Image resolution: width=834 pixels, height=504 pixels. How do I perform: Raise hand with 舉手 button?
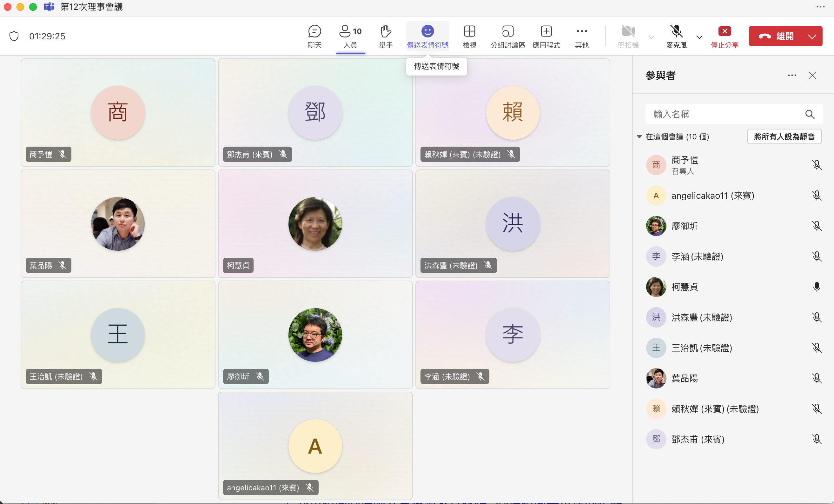click(386, 36)
